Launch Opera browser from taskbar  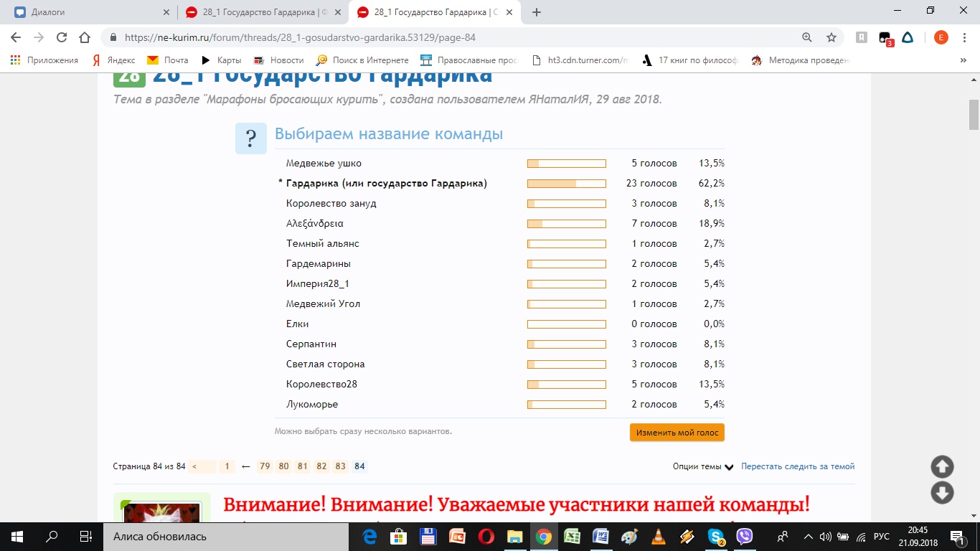click(486, 537)
